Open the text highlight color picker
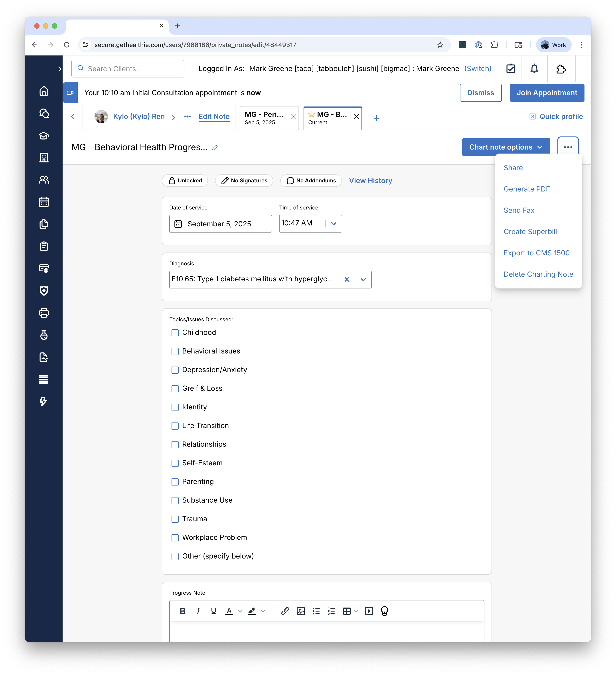The width and height of the screenshot is (616, 675). click(x=263, y=611)
